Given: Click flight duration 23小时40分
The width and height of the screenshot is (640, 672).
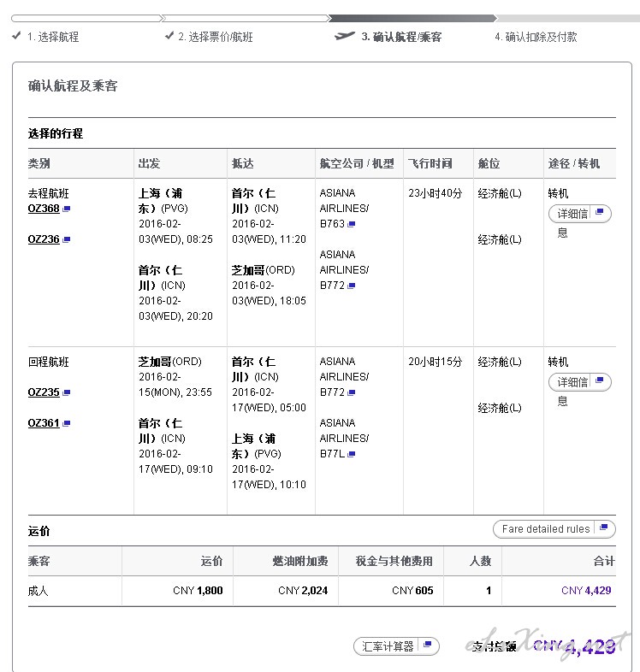Looking at the screenshot, I should point(435,193).
